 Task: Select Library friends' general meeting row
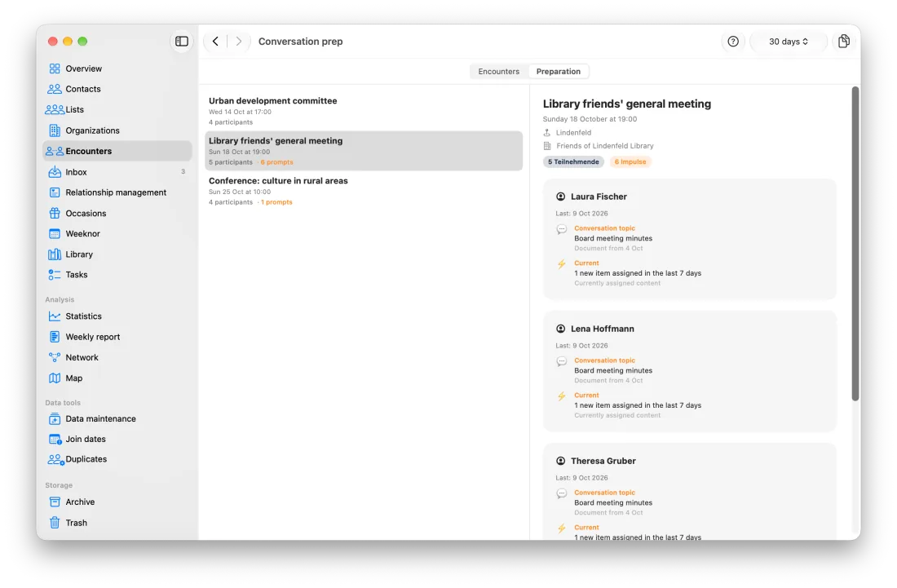pos(364,151)
